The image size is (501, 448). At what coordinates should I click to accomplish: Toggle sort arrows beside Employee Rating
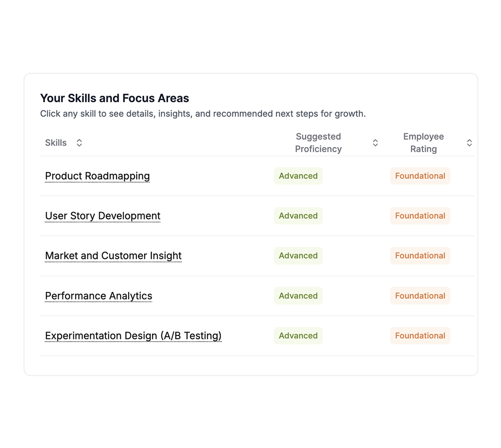pos(469,143)
